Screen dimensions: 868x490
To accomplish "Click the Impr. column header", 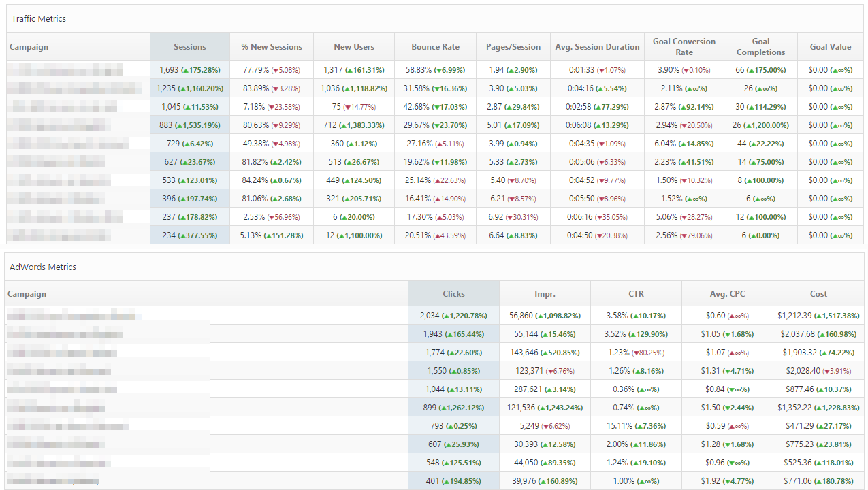I will point(545,294).
